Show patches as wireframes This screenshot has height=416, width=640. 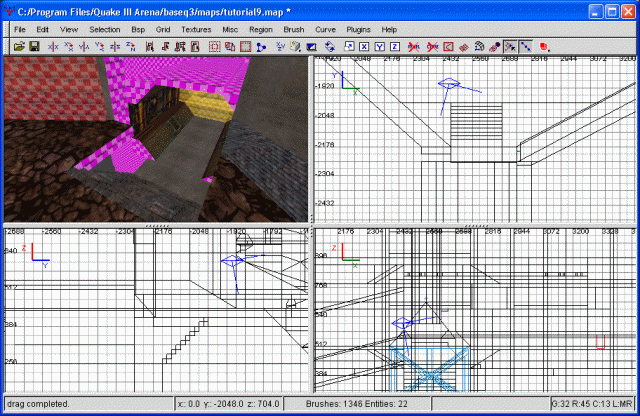tap(464, 47)
